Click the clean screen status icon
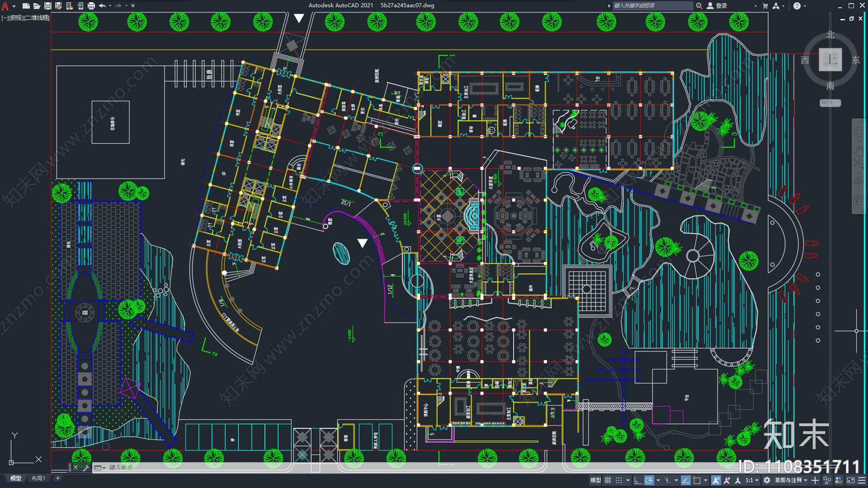This screenshot has width=868, height=488. (x=851, y=480)
